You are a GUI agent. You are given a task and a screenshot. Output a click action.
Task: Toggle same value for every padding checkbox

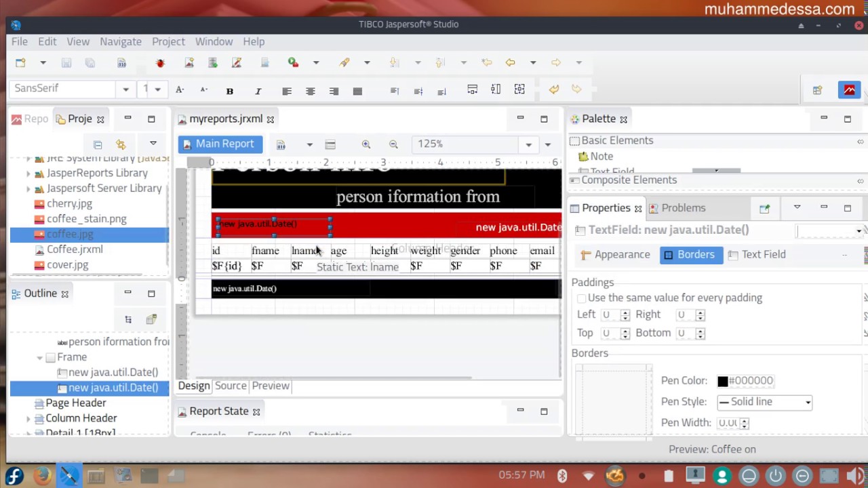[581, 298]
